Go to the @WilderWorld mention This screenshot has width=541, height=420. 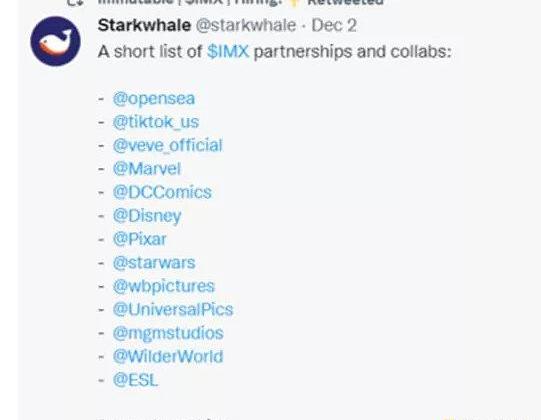pyautogui.click(x=168, y=356)
